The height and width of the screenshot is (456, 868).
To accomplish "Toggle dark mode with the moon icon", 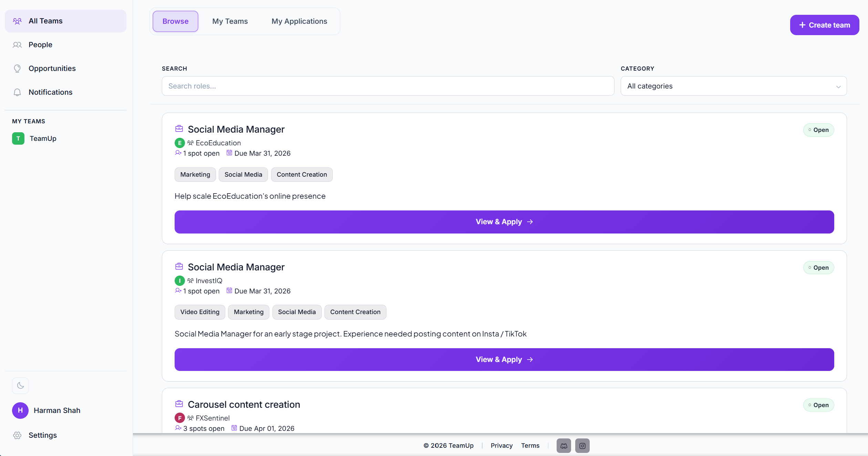I will click(x=20, y=385).
